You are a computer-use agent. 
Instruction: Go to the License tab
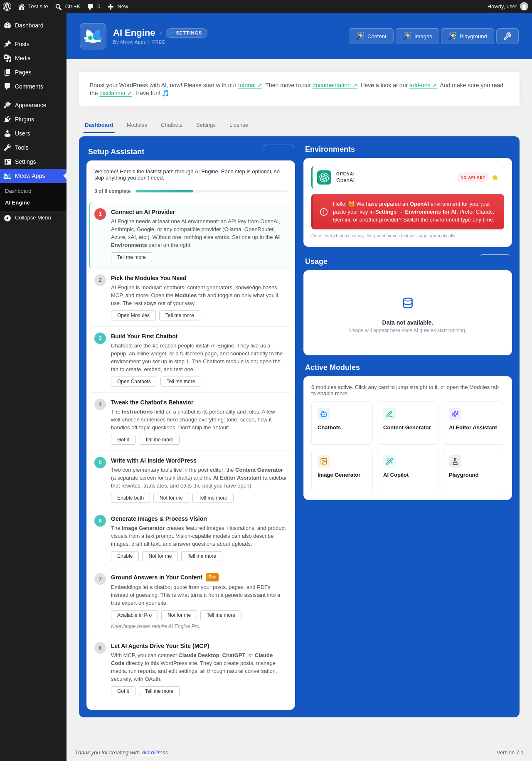239,125
